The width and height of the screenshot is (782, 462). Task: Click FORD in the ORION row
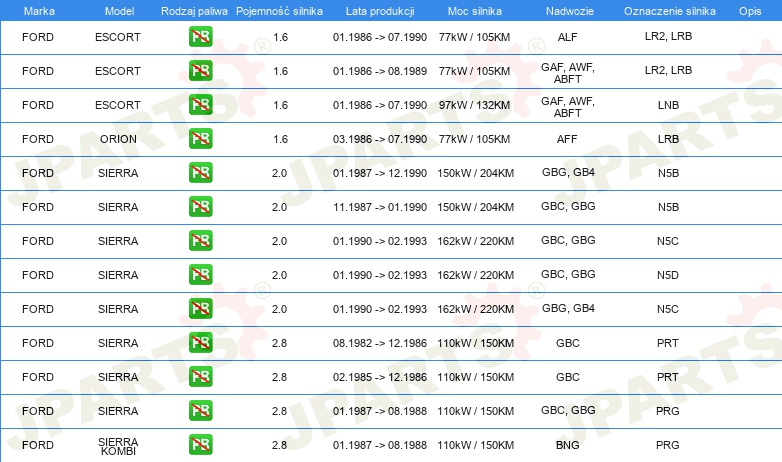tap(38, 139)
